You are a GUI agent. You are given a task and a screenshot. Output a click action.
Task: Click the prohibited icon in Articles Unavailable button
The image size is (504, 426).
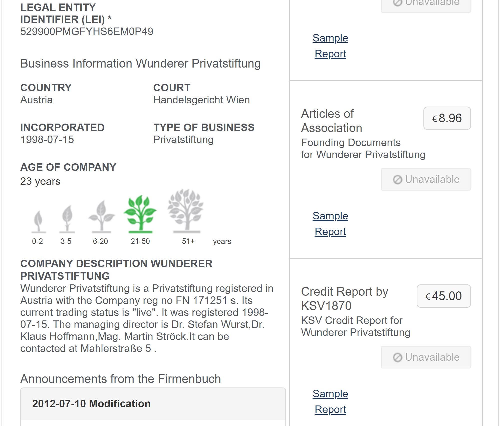point(397,180)
